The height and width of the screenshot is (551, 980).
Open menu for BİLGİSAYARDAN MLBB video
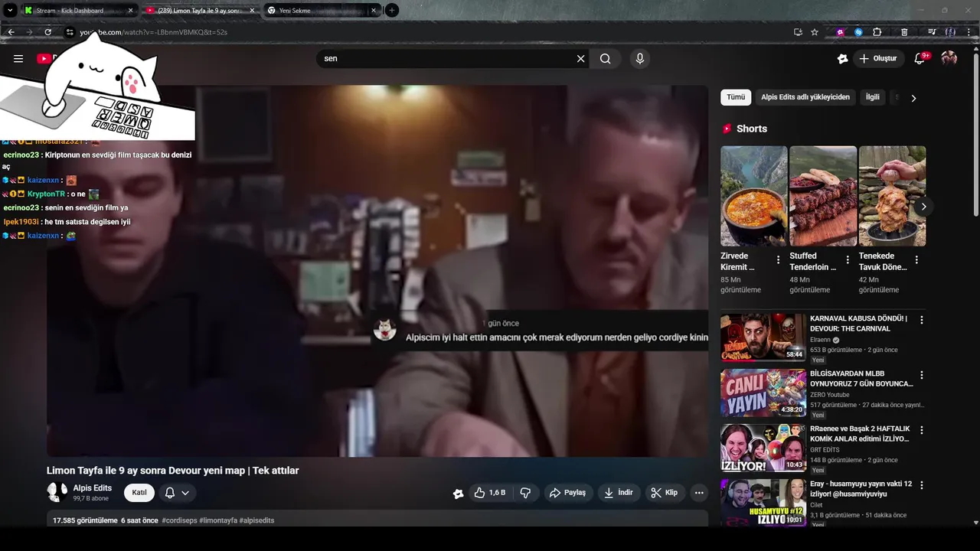922,375
